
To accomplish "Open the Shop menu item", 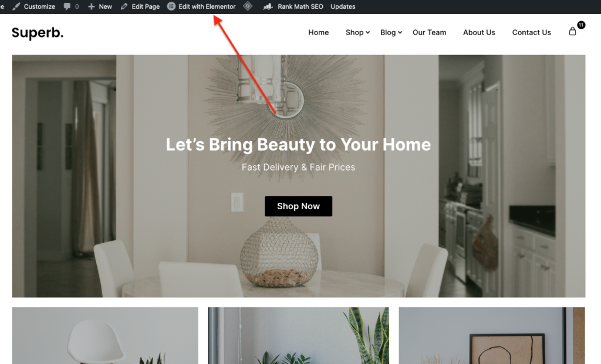I will 354,33.
